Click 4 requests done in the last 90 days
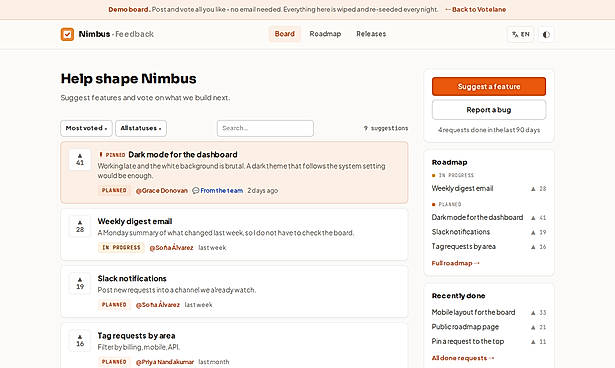Viewport: 615px width, 368px height. (x=489, y=130)
